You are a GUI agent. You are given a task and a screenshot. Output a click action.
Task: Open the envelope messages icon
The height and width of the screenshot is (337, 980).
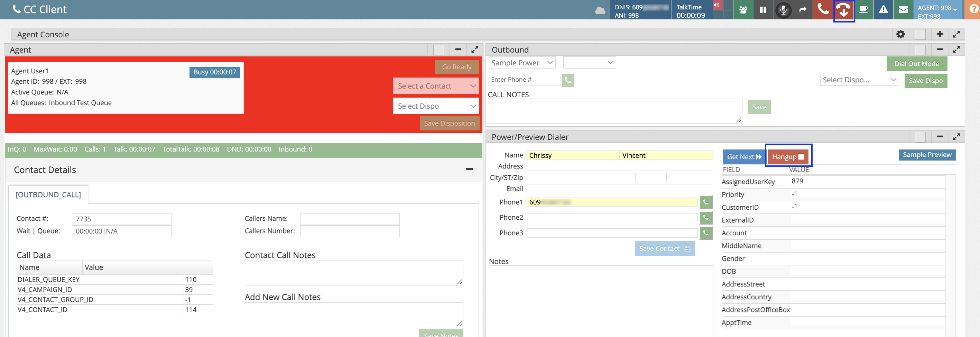(x=903, y=10)
